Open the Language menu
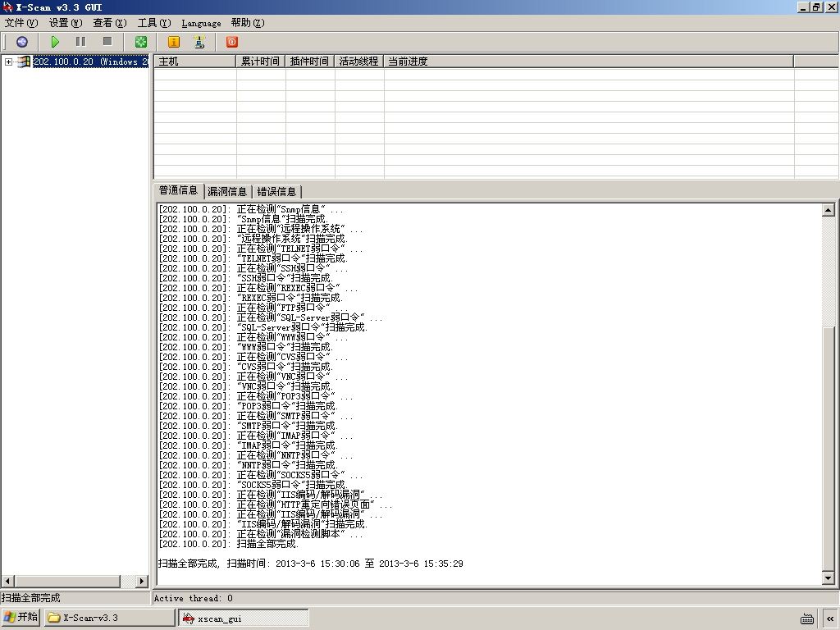Viewport: 840px width, 630px height. (202, 23)
